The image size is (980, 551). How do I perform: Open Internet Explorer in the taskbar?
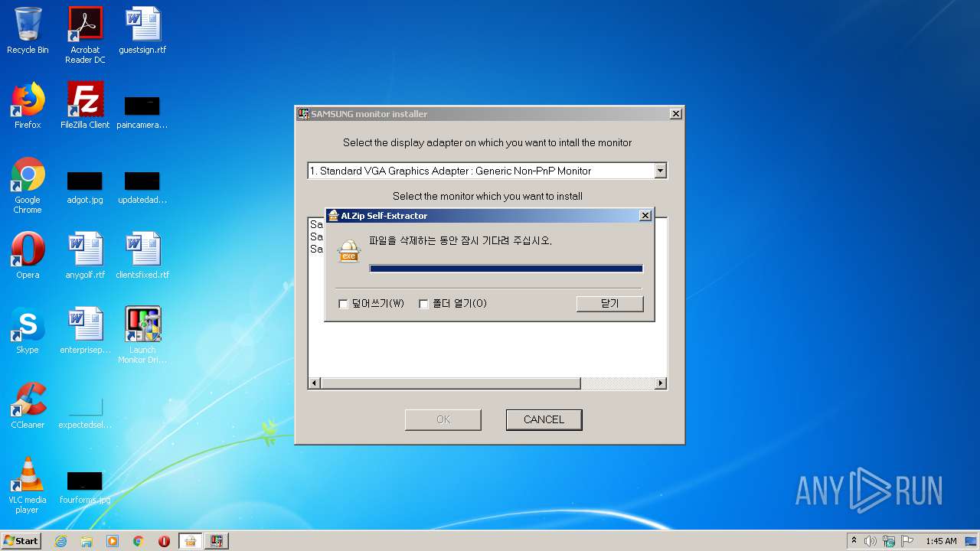tap(61, 541)
